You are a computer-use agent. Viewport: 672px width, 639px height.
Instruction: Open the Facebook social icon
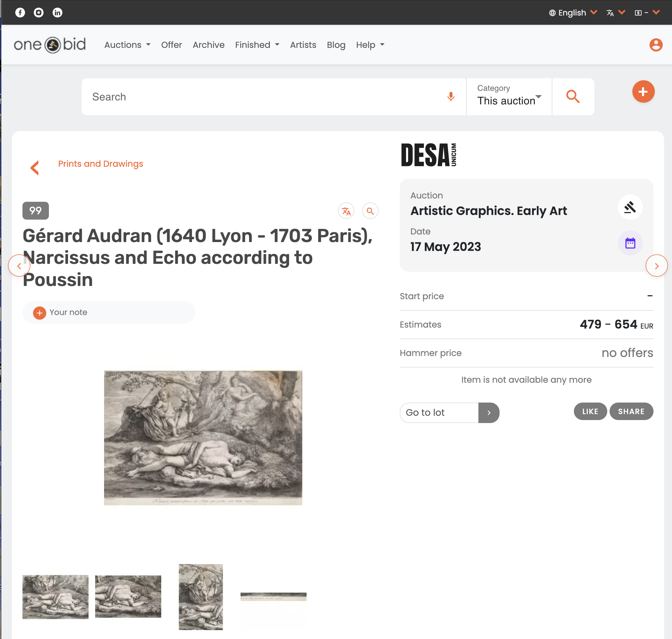coord(20,13)
